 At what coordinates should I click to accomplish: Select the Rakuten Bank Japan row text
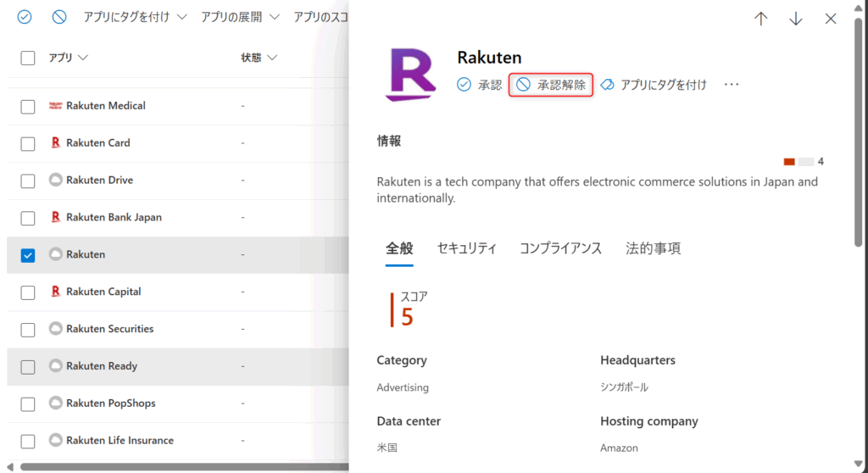pyautogui.click(x=114, y=217)
